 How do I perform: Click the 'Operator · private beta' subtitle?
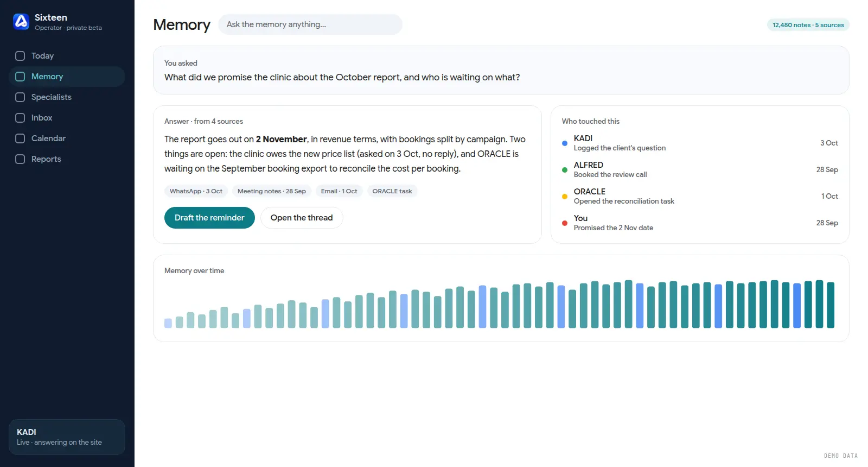click(x=68, y=28)
